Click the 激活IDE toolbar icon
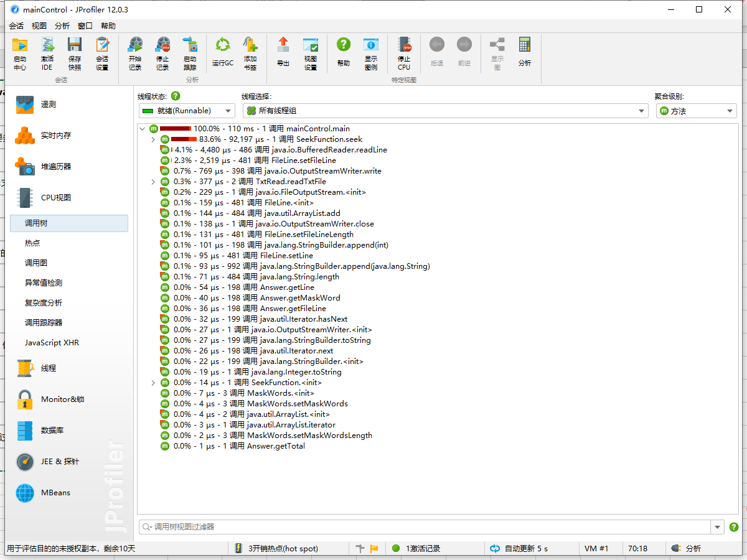Image resolution: width=747 pixels, height=560 pixels. pyautogui.click(x=47, y=54)
